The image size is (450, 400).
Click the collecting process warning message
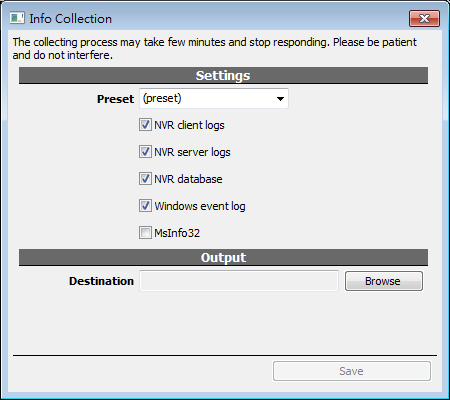pyautogui.click(x=215, y=48)
